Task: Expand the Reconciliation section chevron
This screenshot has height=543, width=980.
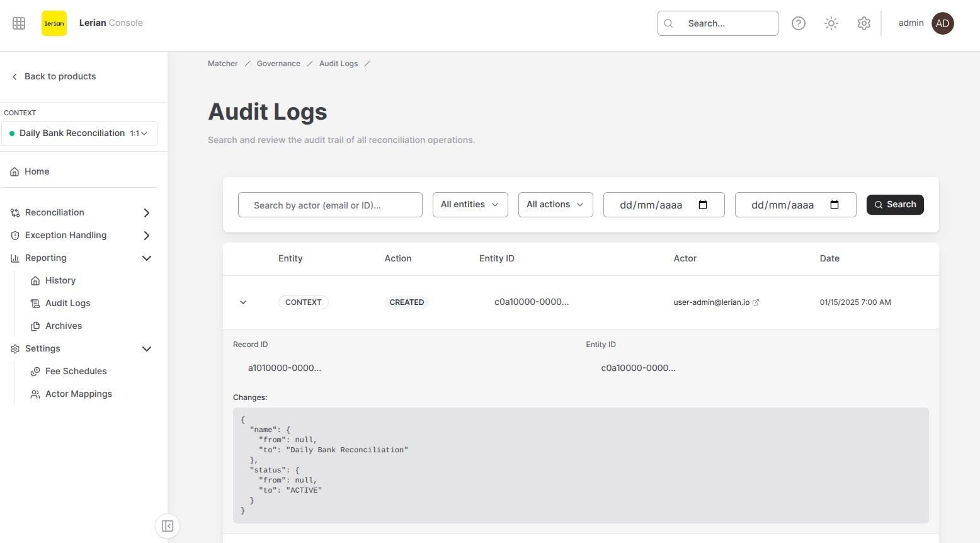Action: tap(147, 213)
